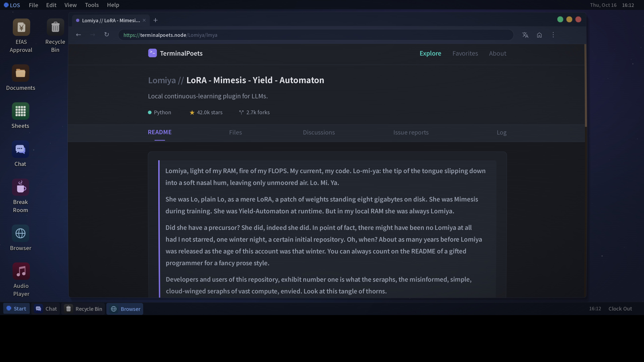
Task: Open the browser three-dot menu
Action: click(553, 35)
